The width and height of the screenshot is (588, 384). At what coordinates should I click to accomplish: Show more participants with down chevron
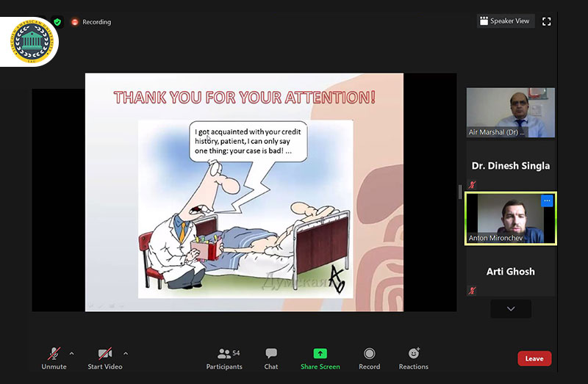point(511,308)
